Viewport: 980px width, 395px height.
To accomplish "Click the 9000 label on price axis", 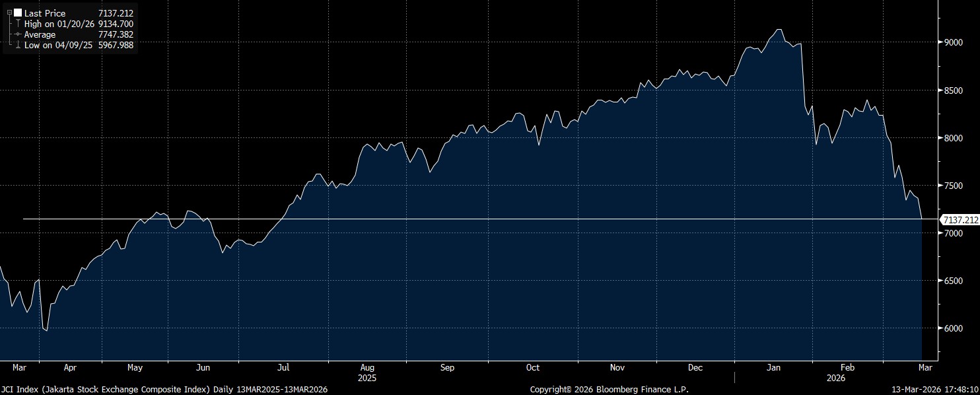I will [952, 42].
